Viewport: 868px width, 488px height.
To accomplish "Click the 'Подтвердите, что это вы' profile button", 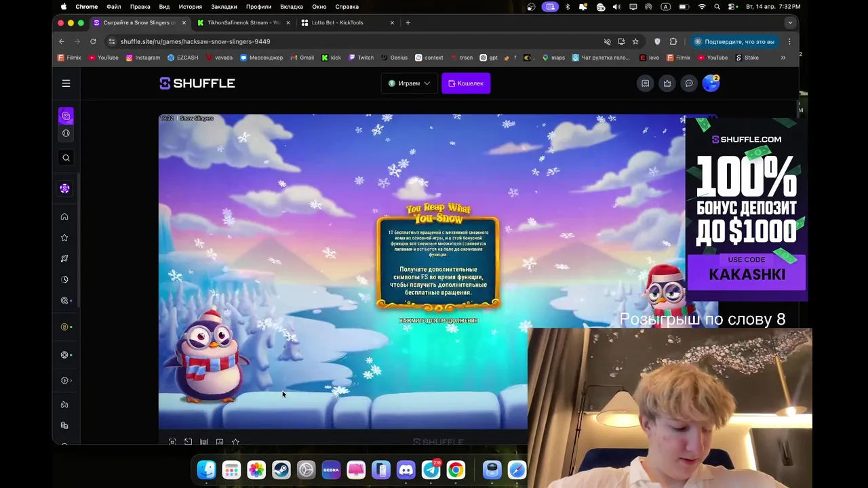I will point(734,41).
